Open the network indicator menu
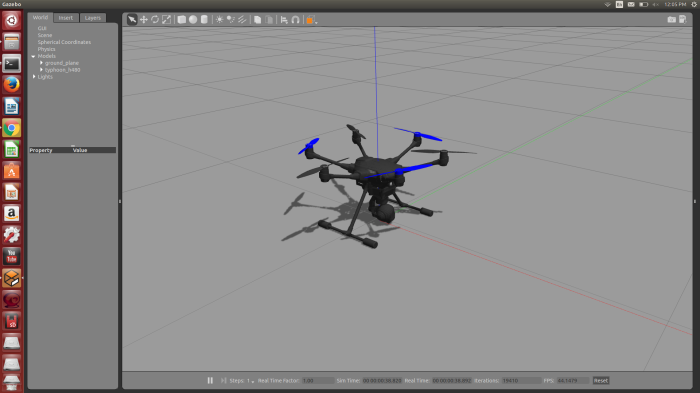 tap(608, 4)
